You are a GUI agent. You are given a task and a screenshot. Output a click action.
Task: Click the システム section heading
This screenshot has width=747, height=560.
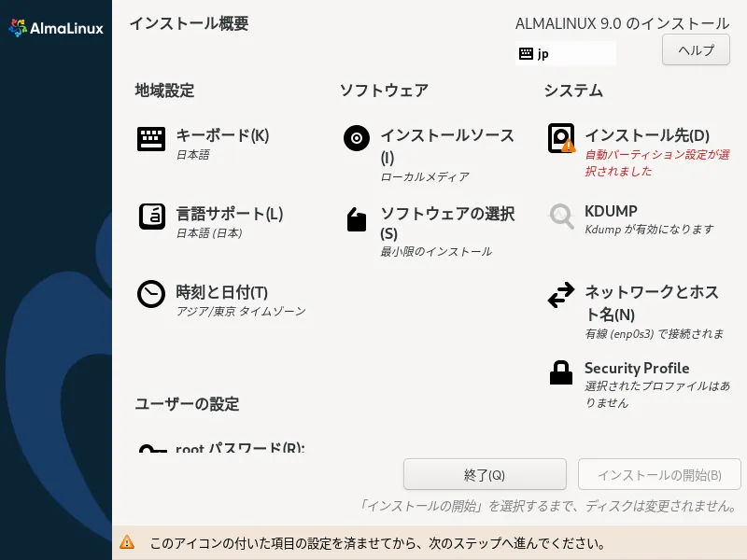[x=573, y=91]
